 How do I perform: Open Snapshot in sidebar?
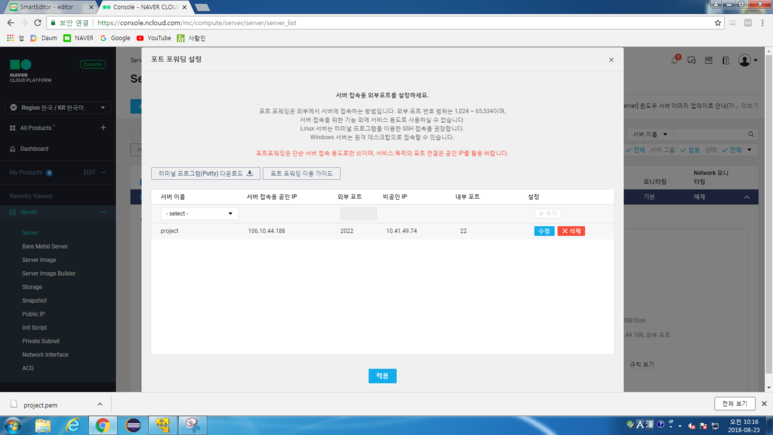[34, 300]
